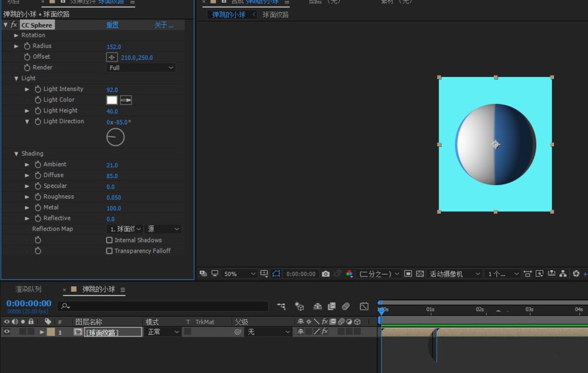
Task: Select the 球面纹路 tab in viewer
Action: point(275,15)
